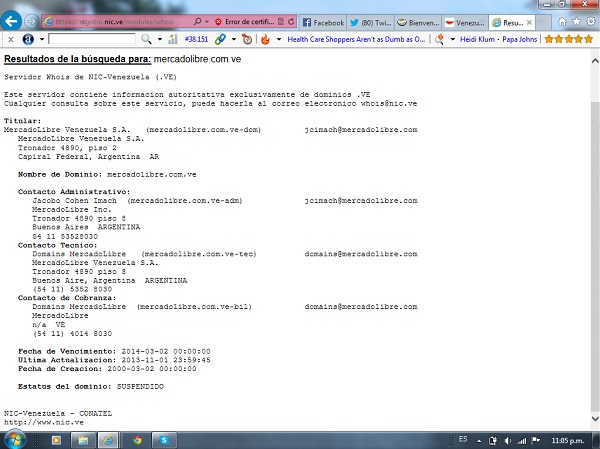Click the scrollbar up arrow

(x=595, y=60)
